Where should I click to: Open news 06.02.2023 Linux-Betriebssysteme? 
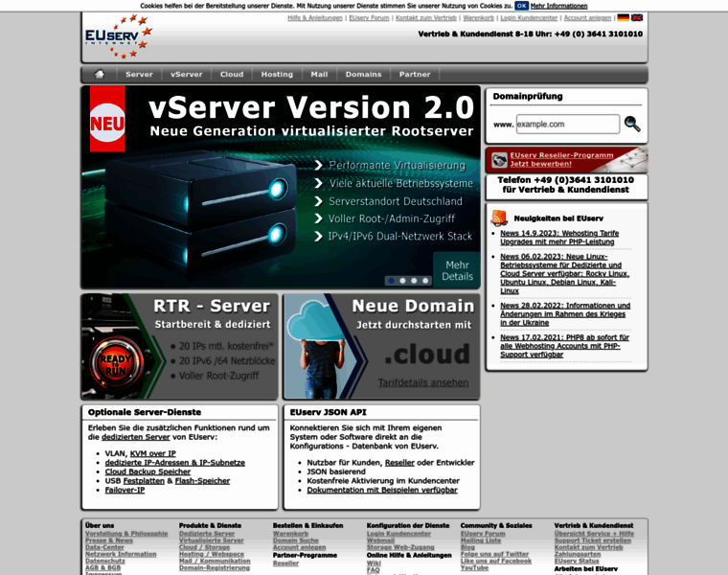[x=564, y=273]
